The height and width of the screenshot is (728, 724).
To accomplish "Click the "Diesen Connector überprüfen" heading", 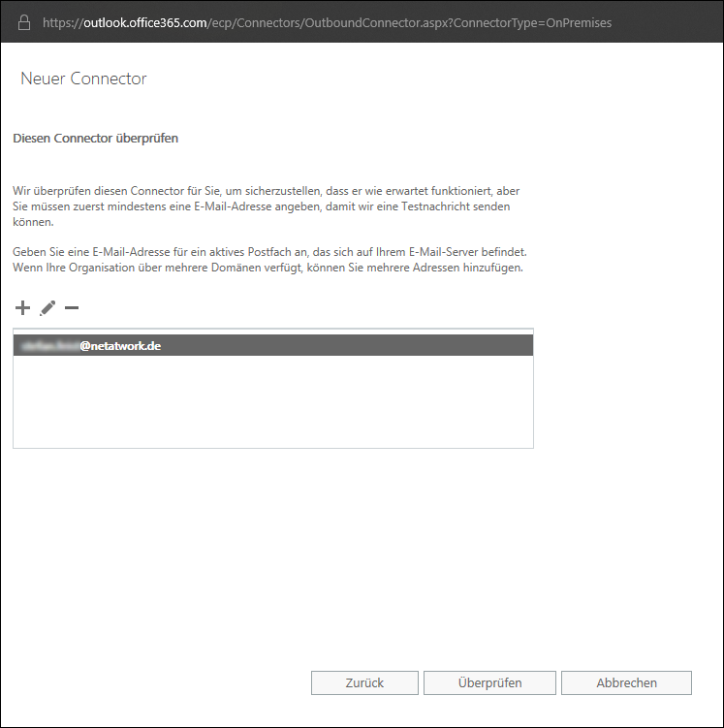I will [95, 139].
